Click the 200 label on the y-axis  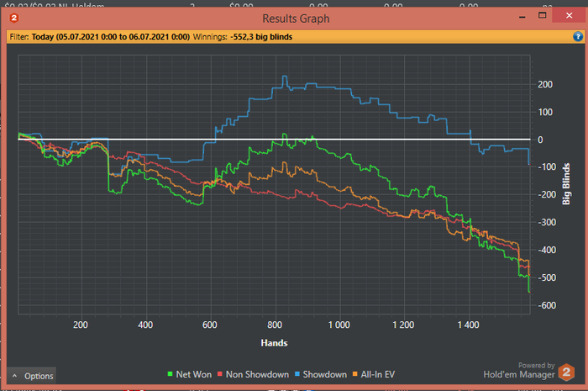click(x=545, y=84)
